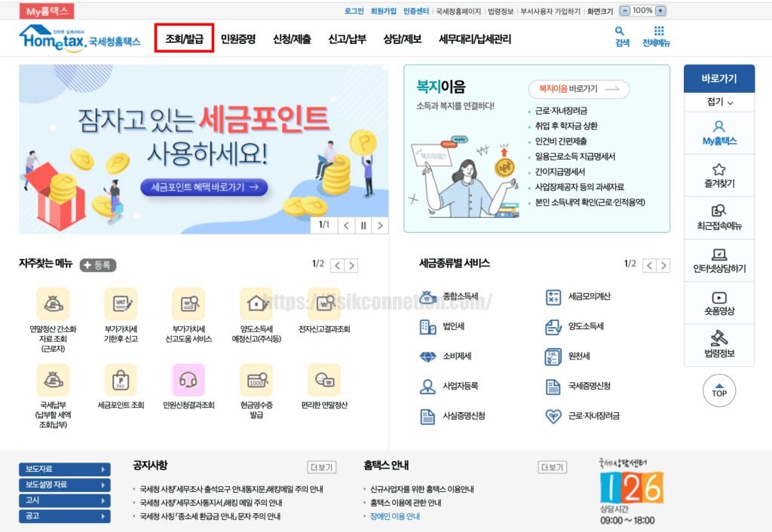Screen dimensions: 772x532
Task: Open 세금모의계산 calculator icon
Action: coord(553,297)
